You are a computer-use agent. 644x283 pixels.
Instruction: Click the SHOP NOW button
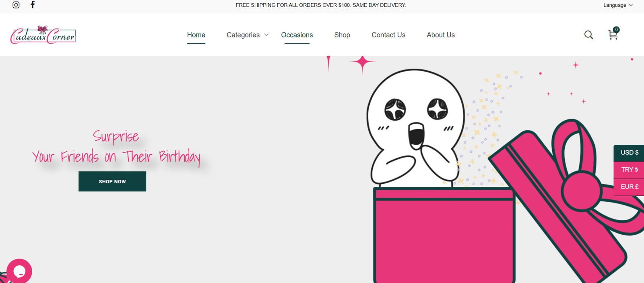pyautogui.click(x=112, y=181)
